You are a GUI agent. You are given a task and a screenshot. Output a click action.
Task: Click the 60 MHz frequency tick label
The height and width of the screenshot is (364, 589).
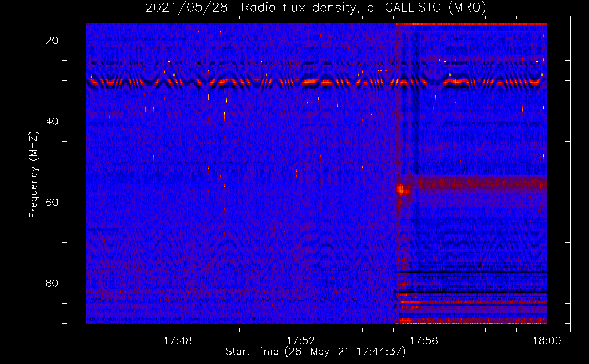coord(52,202)
